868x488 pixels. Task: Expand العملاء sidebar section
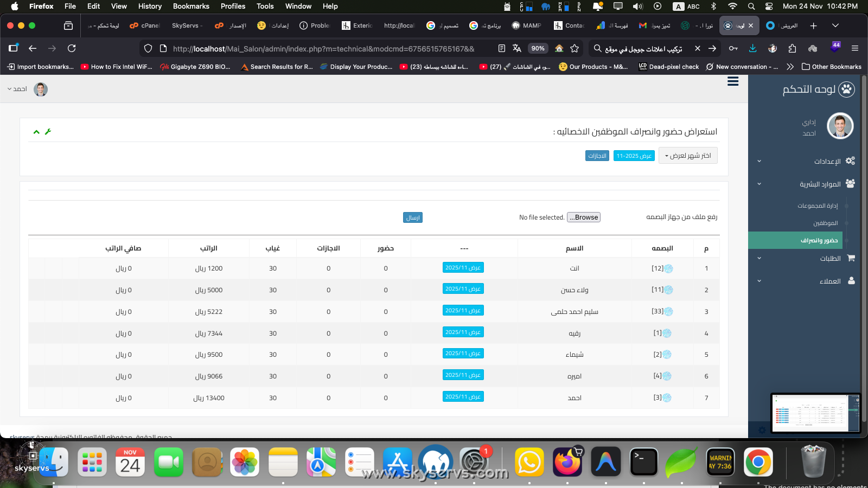pyautogui.click(x=829, y=281)
